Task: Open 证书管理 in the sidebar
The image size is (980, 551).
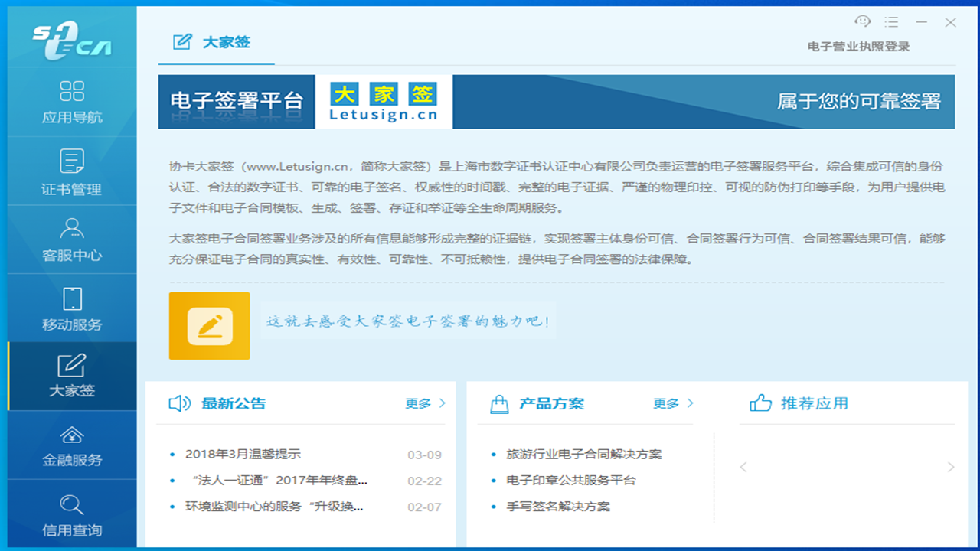Action: point(72,170)
